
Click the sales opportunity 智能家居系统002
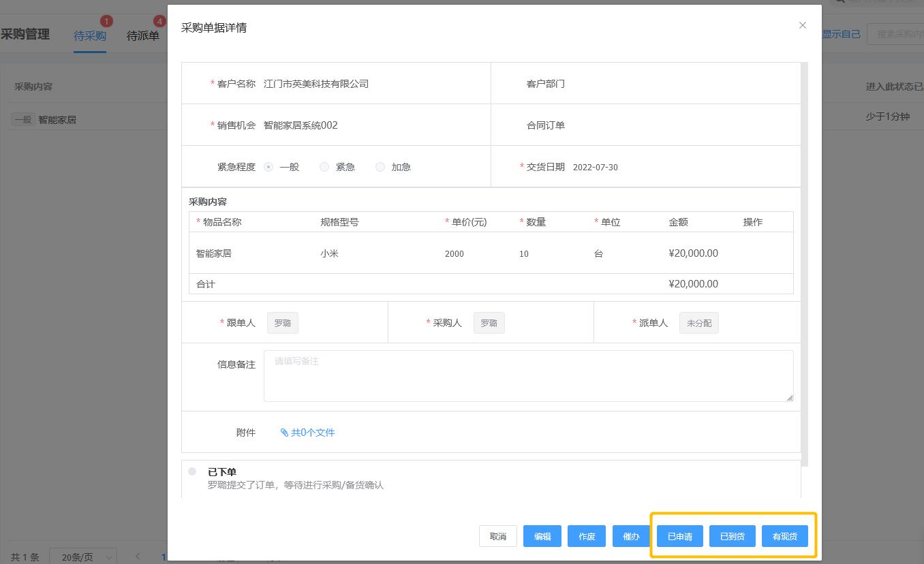coord(301,125)
